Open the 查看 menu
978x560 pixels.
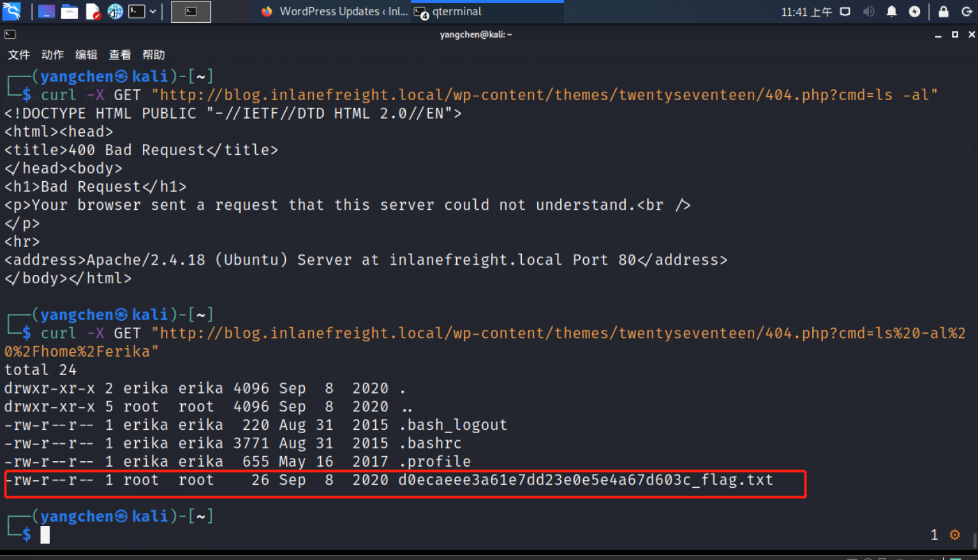[x=120, y=55]
